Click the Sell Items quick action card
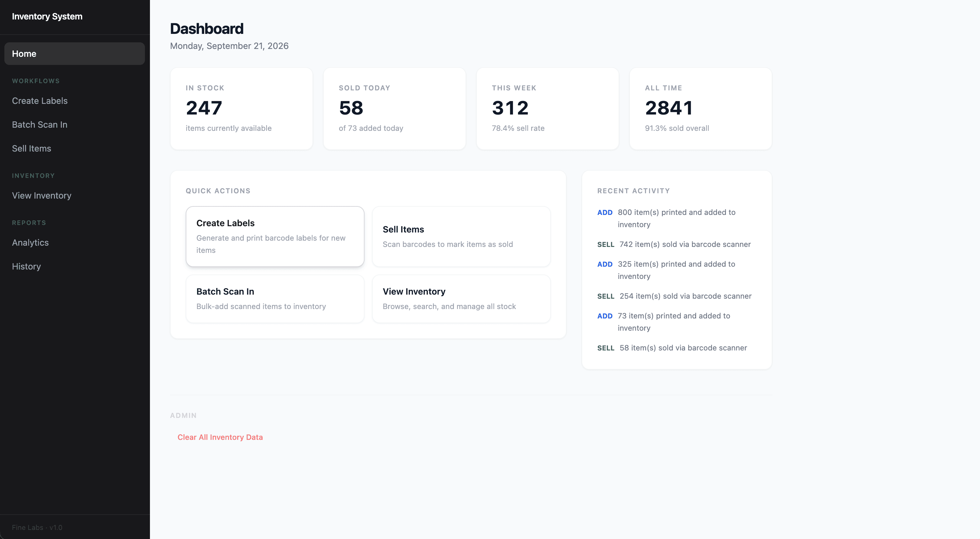980x539 pixels. [x=461, y=236]
